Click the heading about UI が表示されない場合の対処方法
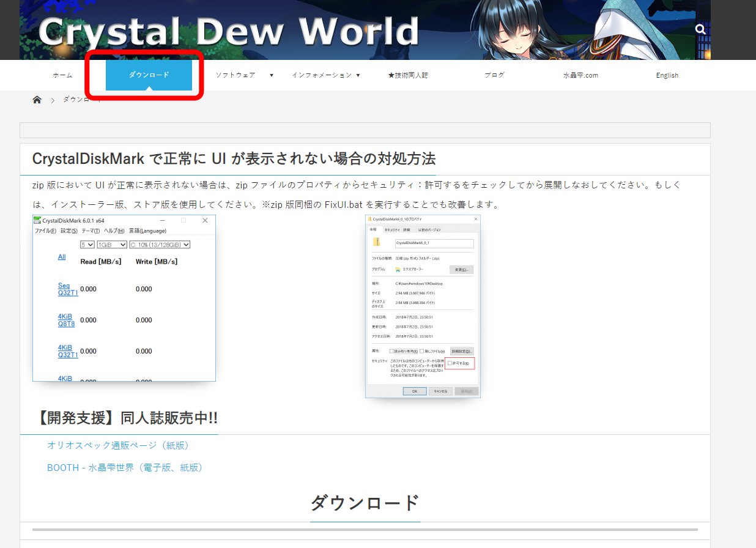The height and width of the screenshot is (548, 756). tap(234, 159)
